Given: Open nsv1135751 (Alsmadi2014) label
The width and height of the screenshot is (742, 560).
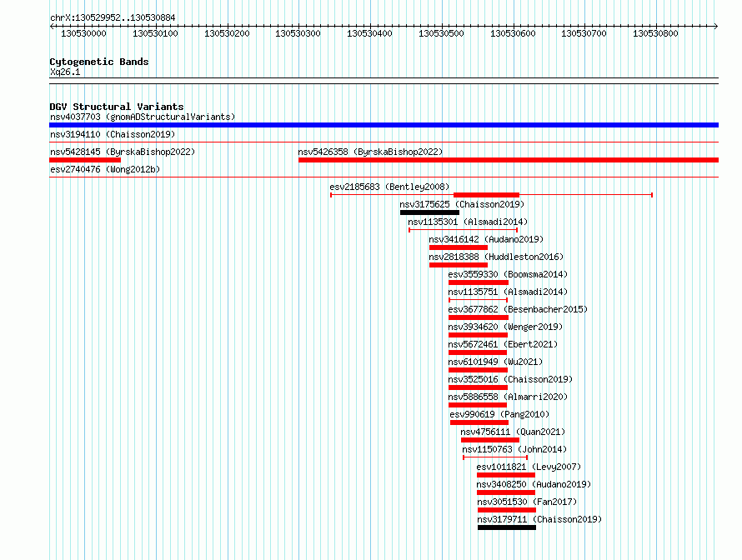Looking at the screenshot, I should pyautogui.click(x=508, y=292).
